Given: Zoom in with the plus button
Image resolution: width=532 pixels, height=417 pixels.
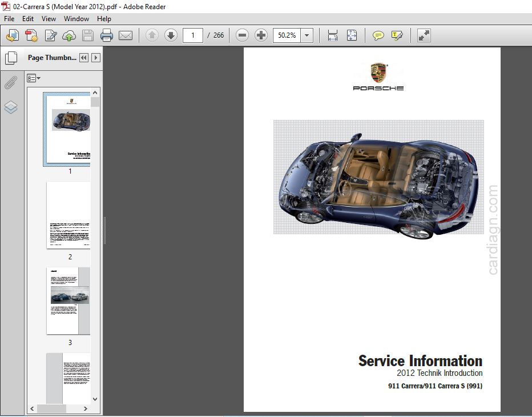Looking at the screenshot, I should tap(261, 35).
